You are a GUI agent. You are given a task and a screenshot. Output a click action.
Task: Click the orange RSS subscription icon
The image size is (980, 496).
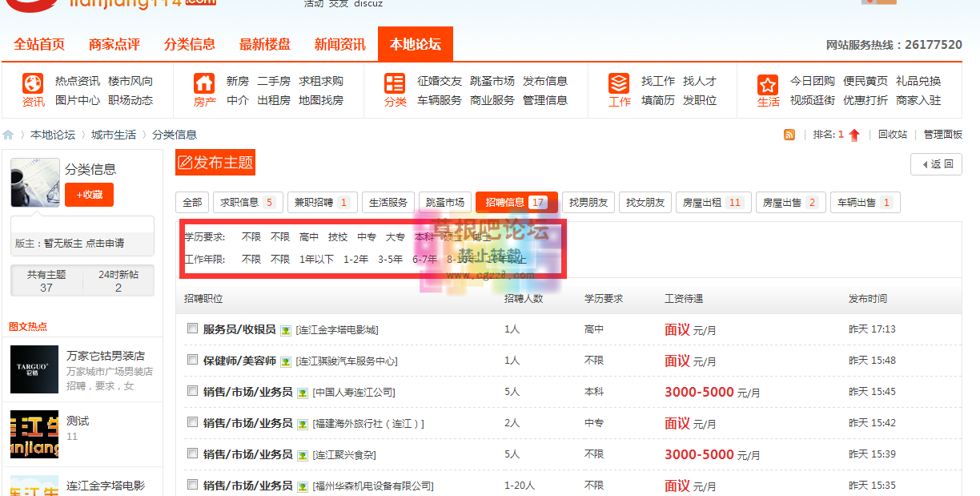click(x=789, y=134)
